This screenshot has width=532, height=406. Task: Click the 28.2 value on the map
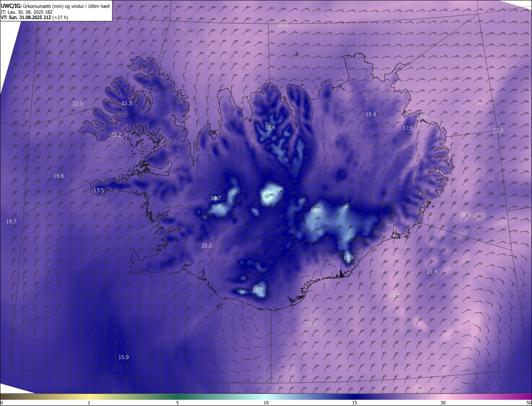[x=475, y=320]
